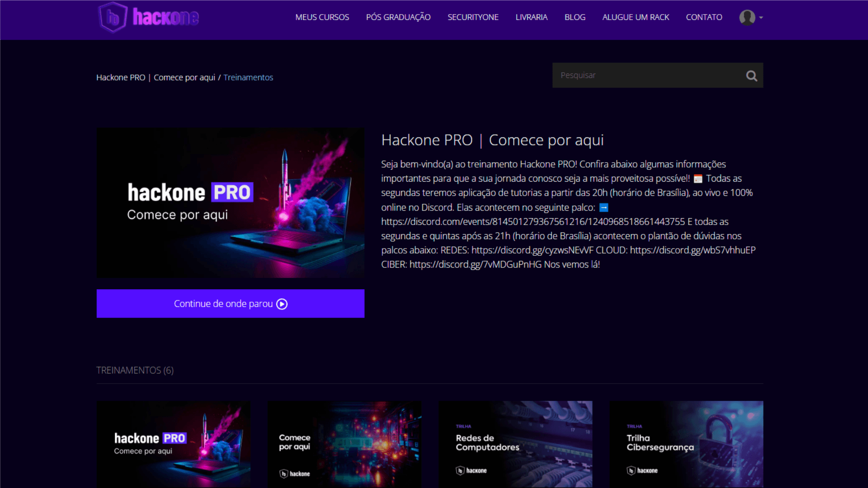Click the Hackone PRO | Comece por aqui title
The width and height of the screenshot is (868, 488).
(492, 140)
